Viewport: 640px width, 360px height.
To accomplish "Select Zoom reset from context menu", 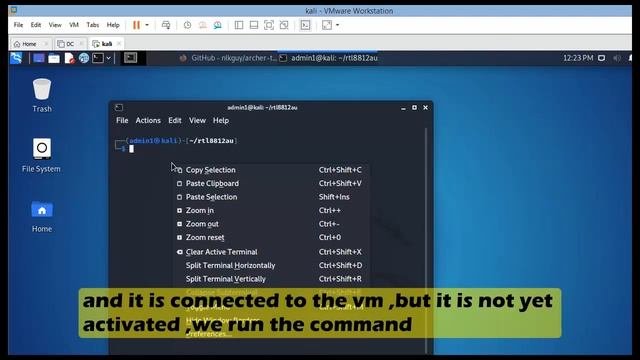I will coord(270,237).
